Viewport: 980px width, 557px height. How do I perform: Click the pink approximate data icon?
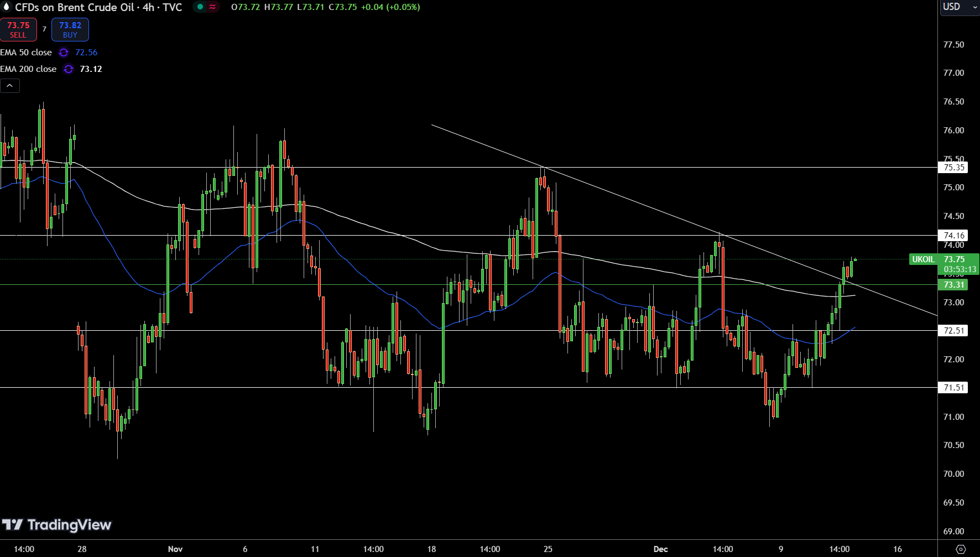pos(212,7)
